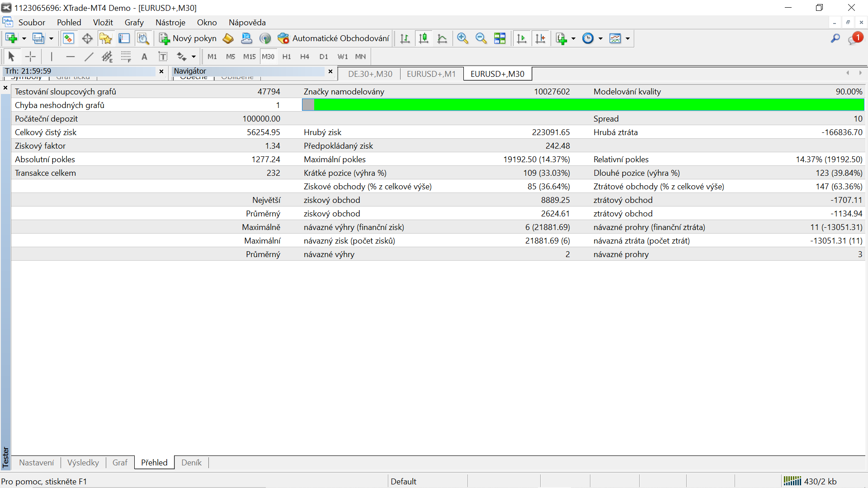Viewport: 868px width, 488px height.
Task: Switch timeframe to M1
Action: tap(212, 56)
